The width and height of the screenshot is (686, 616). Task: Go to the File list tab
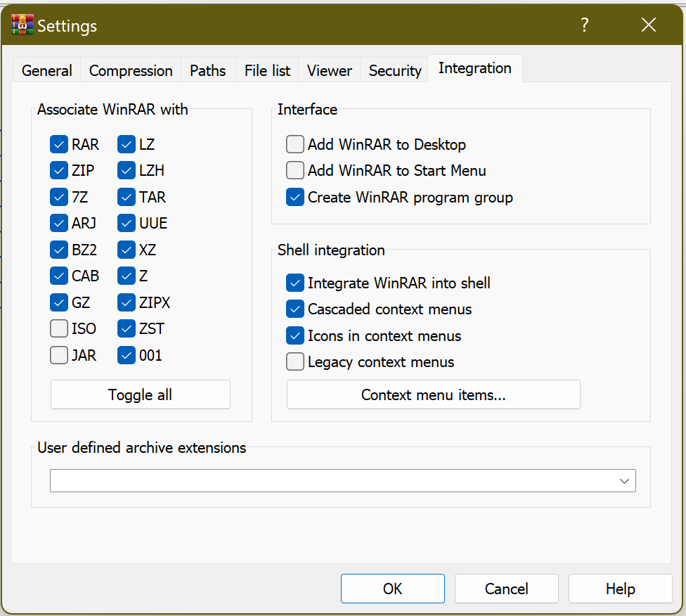[267, 71]
